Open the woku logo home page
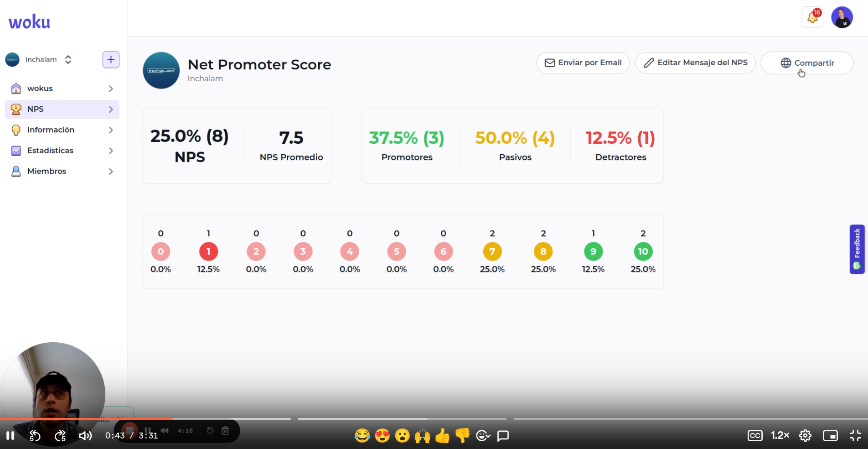Screen dimensions: 868x449 point(29,21)
